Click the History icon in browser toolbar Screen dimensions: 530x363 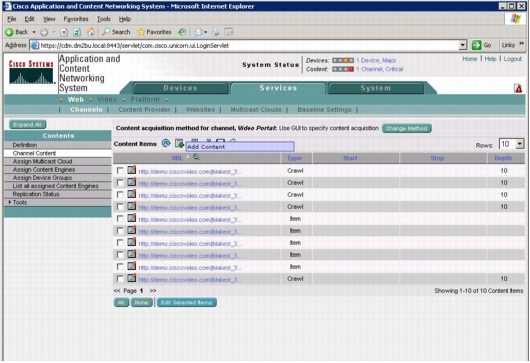click(x=182, y=32)
